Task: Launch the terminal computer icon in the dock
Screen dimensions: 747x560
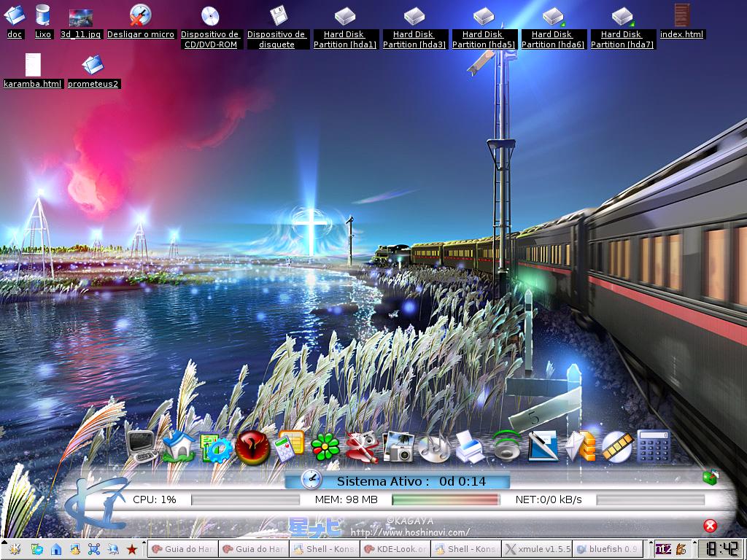Action: click(141, 446)
